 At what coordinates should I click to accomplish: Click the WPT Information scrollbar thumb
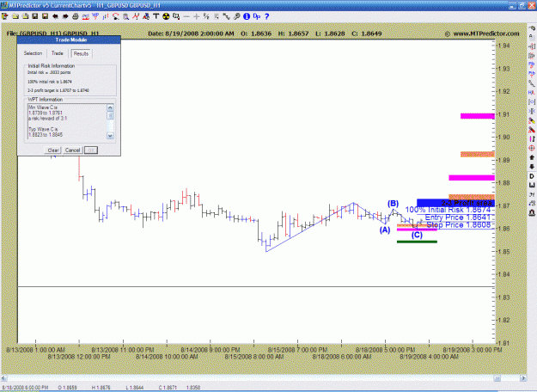pyautogui.click(x=110, y=115)
